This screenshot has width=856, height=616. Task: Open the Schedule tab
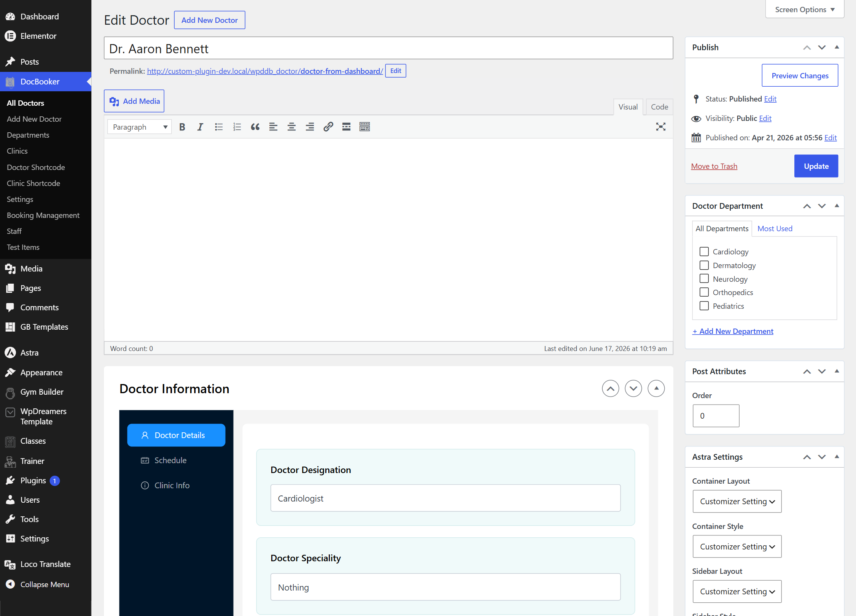click(x=176, y=460)
